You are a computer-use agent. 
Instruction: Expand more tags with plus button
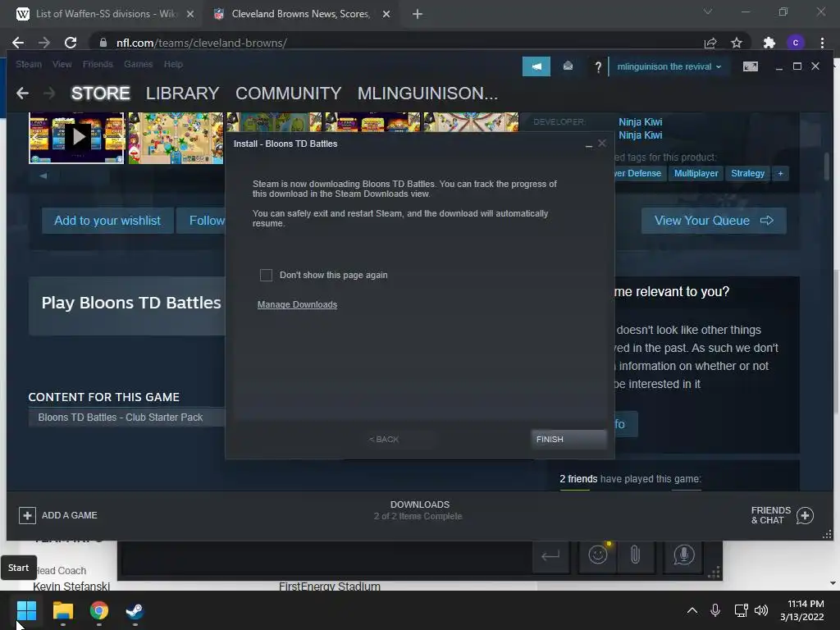(781, 174)
